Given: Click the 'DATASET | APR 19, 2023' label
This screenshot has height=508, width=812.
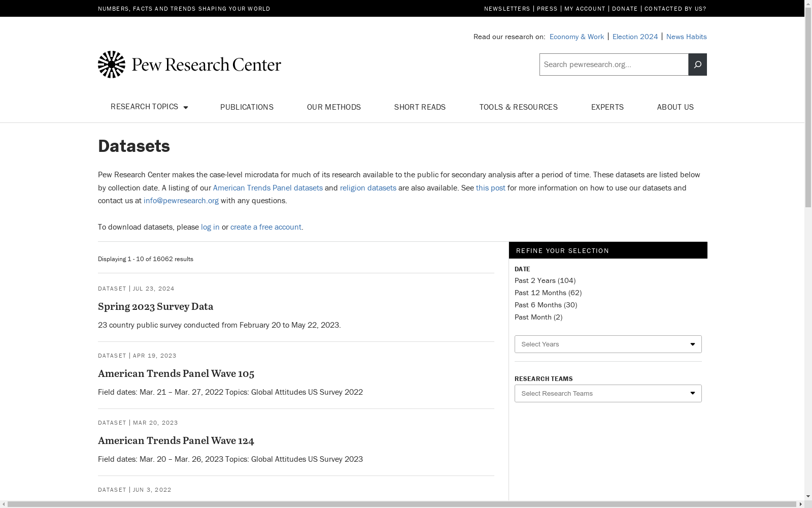Looking at the screenshot, I should click(x=137, y=356).
